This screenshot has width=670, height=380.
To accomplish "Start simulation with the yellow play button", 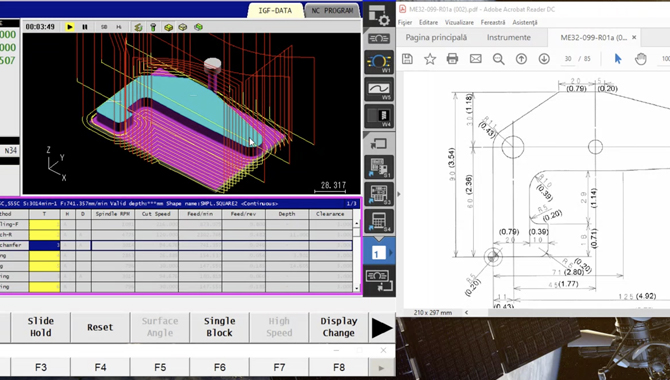I will [x=70, y=27].
